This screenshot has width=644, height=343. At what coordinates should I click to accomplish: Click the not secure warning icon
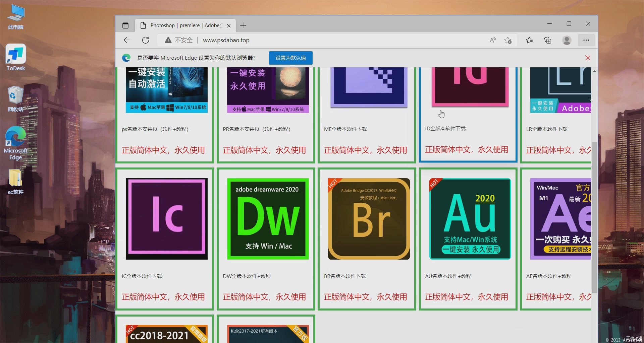coord(168,40)
